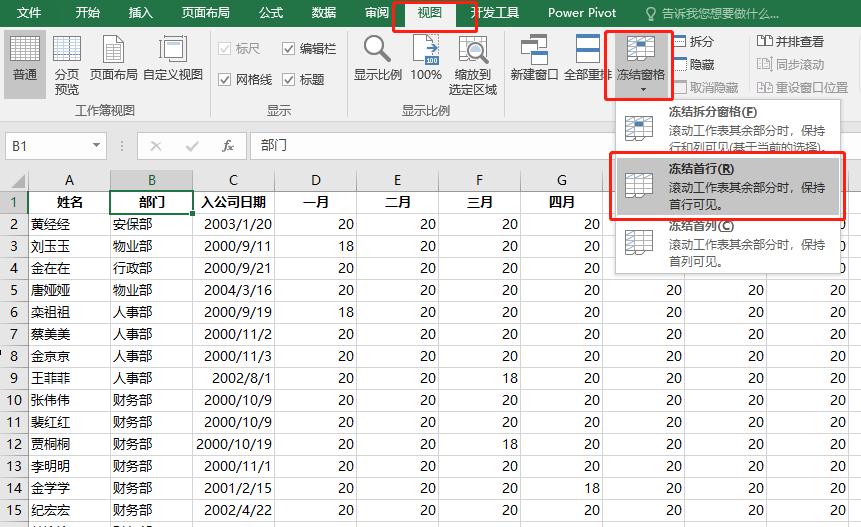Choose Freeze Top Row (冻结首行)

(x=728, y=186)
